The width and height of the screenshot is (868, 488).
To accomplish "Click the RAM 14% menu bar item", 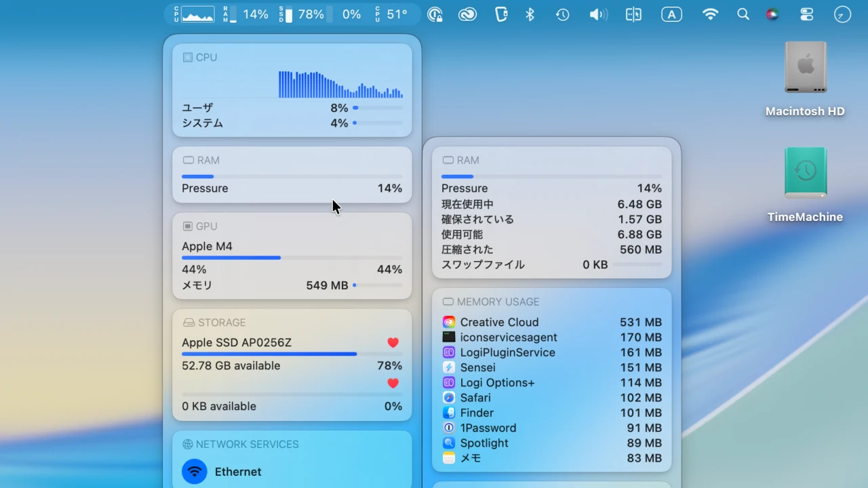I will coord(248,14).
